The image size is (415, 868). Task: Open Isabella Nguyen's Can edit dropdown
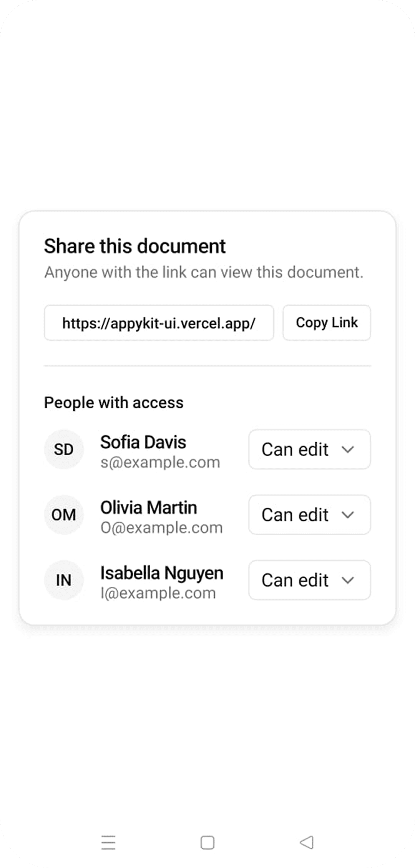pos(310,580)
